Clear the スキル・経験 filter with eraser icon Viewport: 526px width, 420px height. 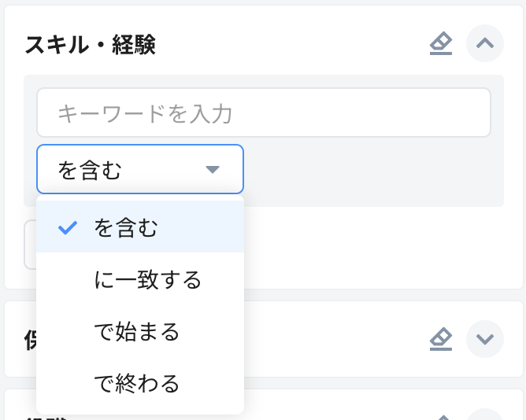(441, 44)
